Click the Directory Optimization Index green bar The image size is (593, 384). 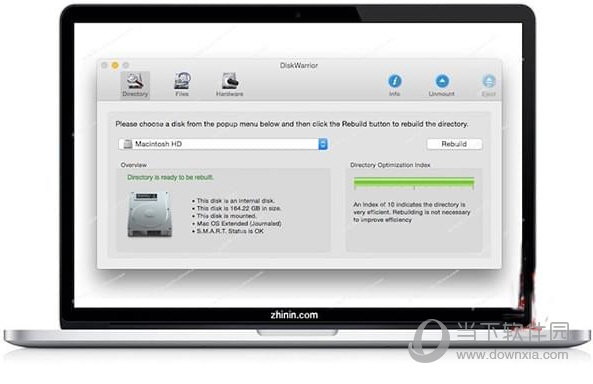pos(414,183)
